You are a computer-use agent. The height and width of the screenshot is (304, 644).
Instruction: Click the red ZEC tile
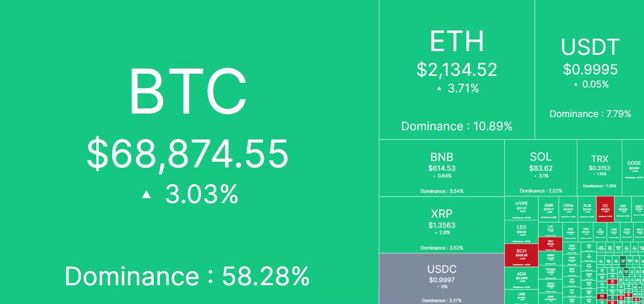pos(551,244)
